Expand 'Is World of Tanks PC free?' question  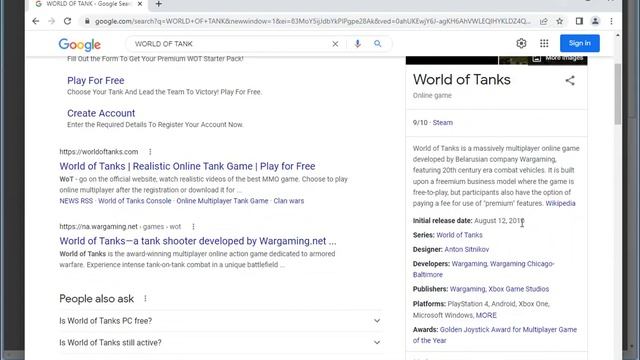coord(220,321)
